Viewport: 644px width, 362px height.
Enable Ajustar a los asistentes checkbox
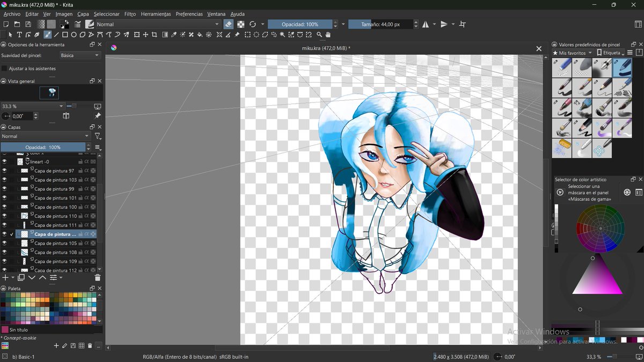(4, 69)
